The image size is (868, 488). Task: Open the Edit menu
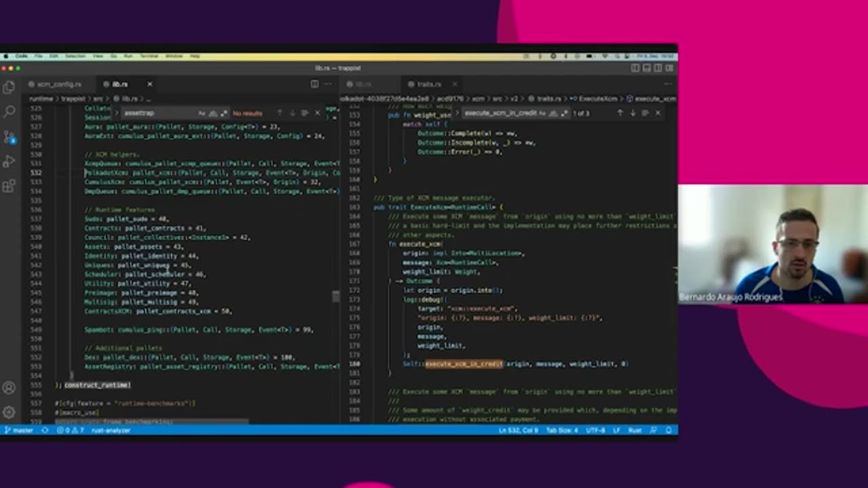point(55,56)
